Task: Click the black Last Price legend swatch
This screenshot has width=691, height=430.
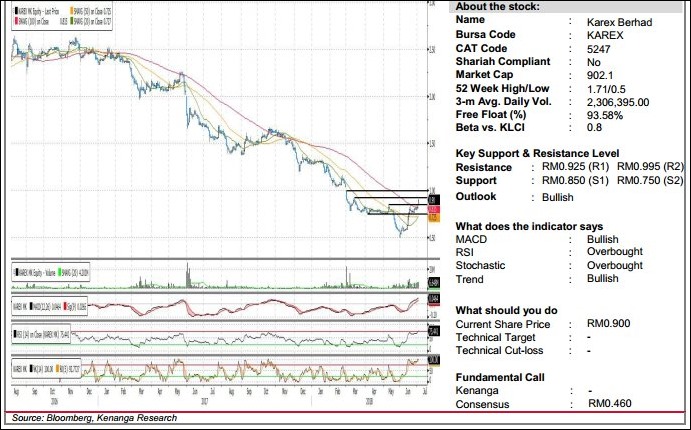Action: tap(16, 11)
